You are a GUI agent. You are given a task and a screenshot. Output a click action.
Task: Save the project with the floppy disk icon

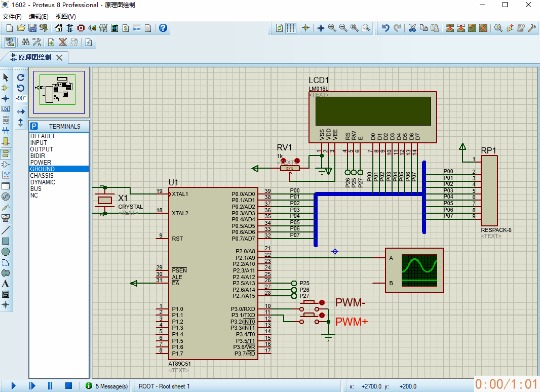[32, 28]
